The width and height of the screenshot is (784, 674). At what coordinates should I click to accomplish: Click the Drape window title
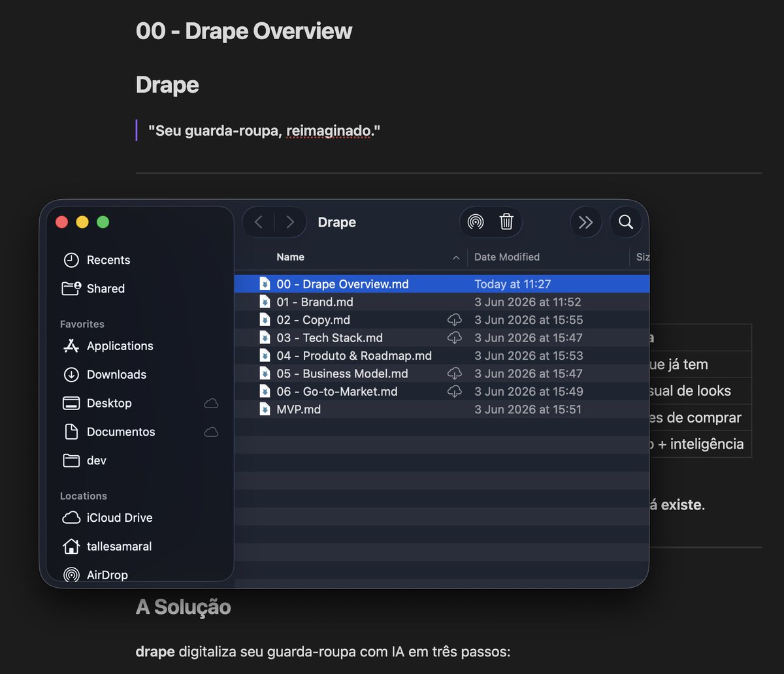tap(337, 223)
